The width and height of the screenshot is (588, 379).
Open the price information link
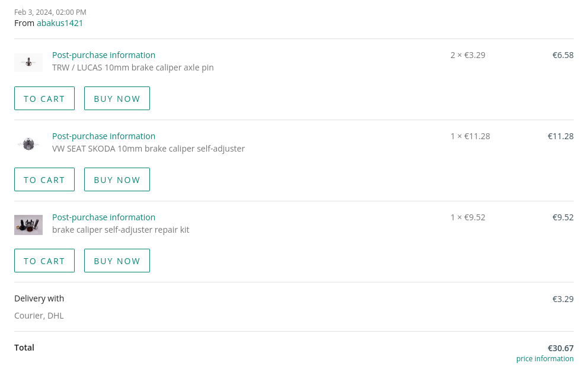coord(545,359)
